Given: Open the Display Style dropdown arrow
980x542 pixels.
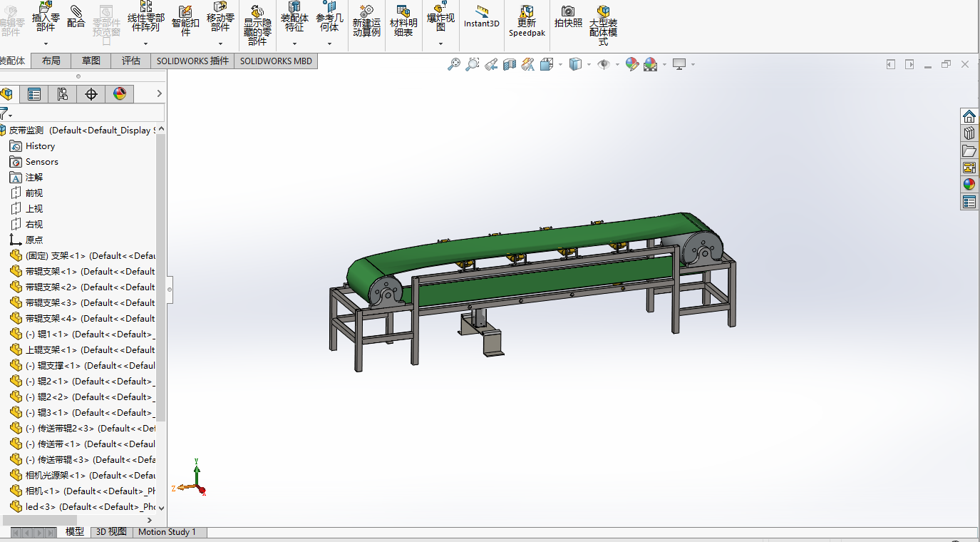Looking at the screenshot, I should [x=589, y=64].
